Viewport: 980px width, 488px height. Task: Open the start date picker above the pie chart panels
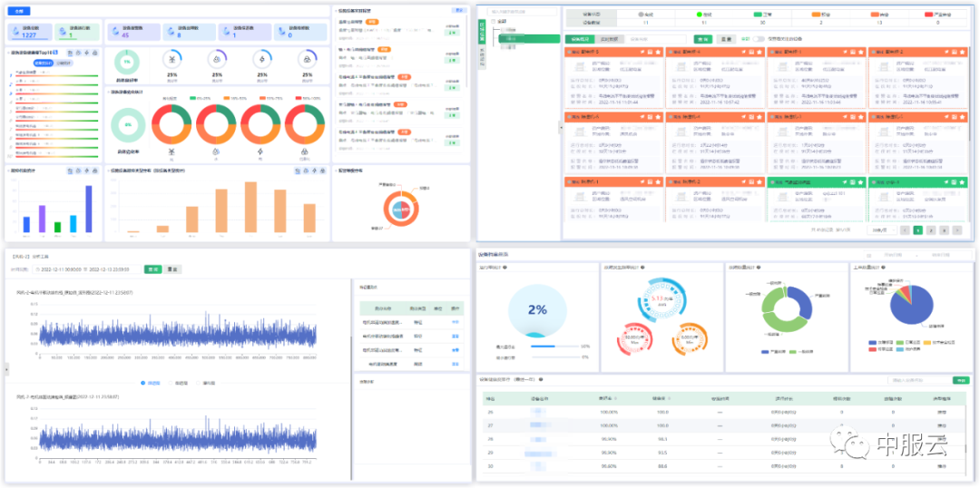tap(893, 255)
